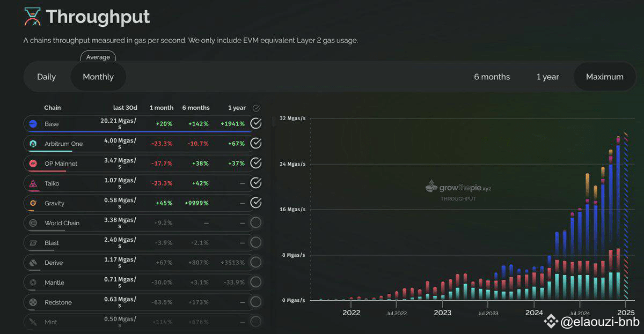Click the Arbitrum One logo icon
This screenshot has width=644, height=334.
[x=33, y=144]
